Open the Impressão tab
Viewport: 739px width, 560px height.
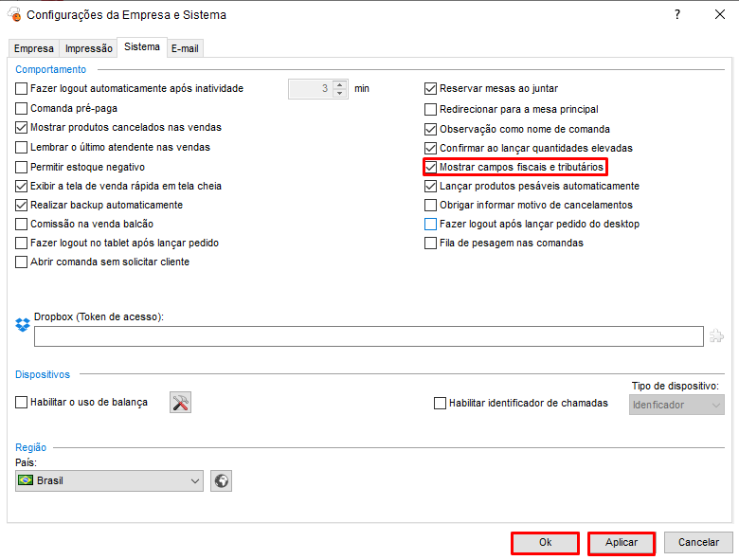point(88,48)
